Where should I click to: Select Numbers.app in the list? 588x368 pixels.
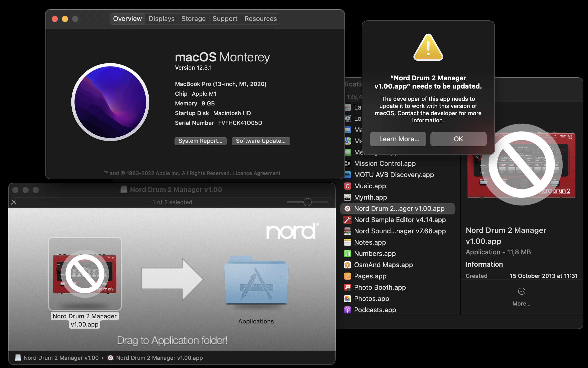pyautogui.click(x=398, y=254)
